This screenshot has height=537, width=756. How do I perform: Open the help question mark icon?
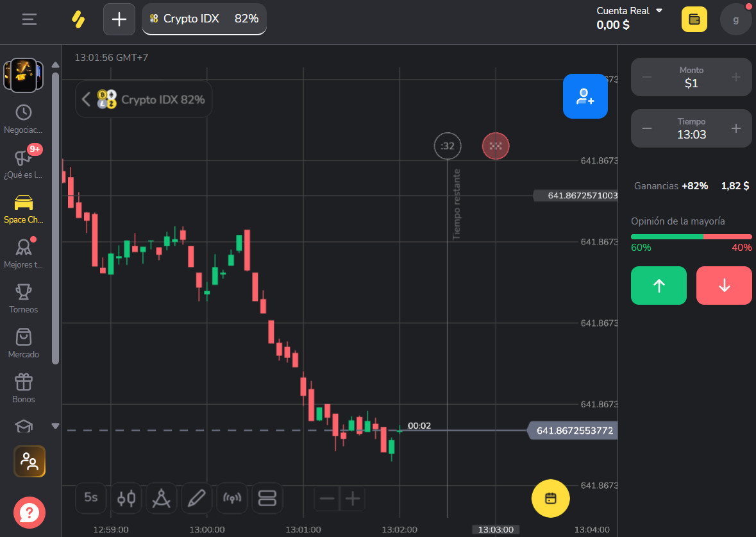click(29, 512)
